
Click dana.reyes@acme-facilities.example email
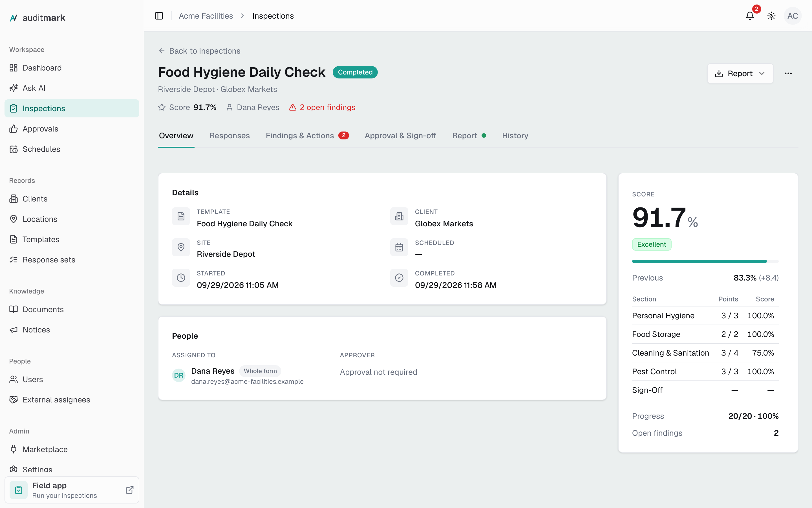(247, 381)
